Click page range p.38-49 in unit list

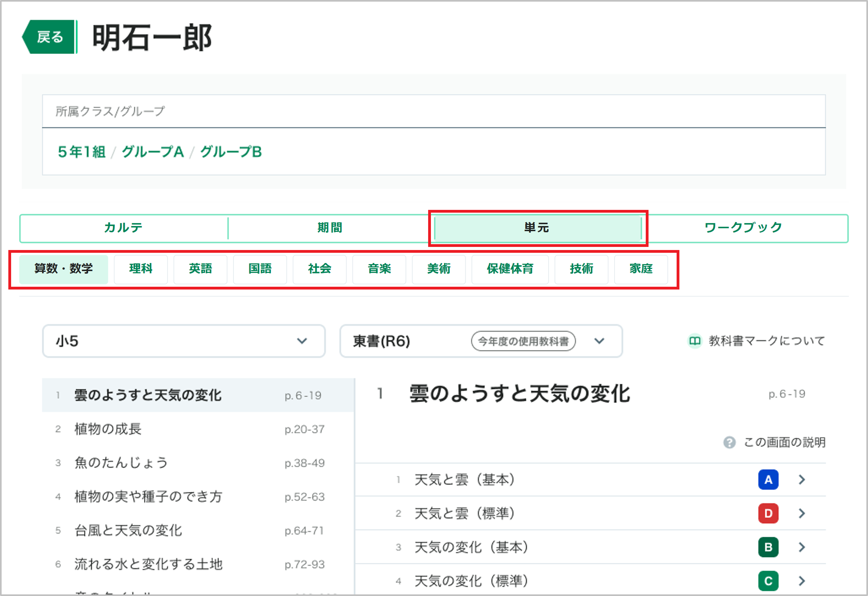(x=304, y=463)
